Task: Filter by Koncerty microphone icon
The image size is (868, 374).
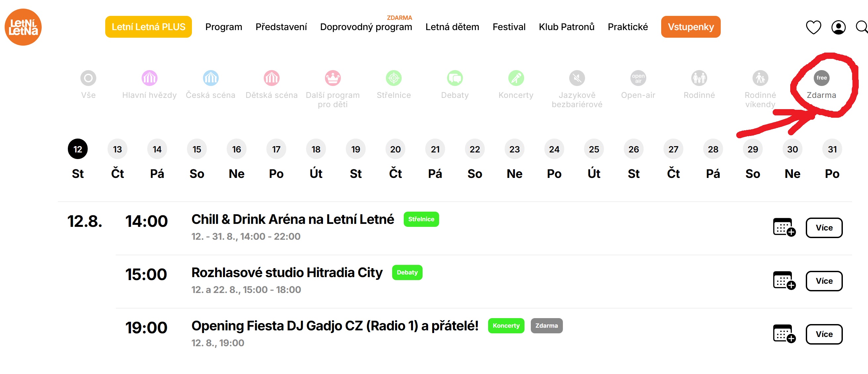Action: 516,78
